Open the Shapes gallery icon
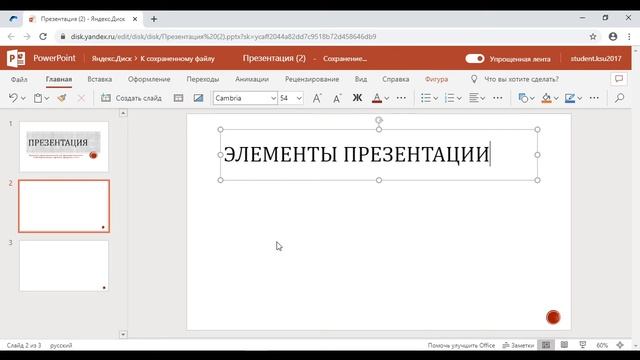The image size is (640, 360). 523,98
